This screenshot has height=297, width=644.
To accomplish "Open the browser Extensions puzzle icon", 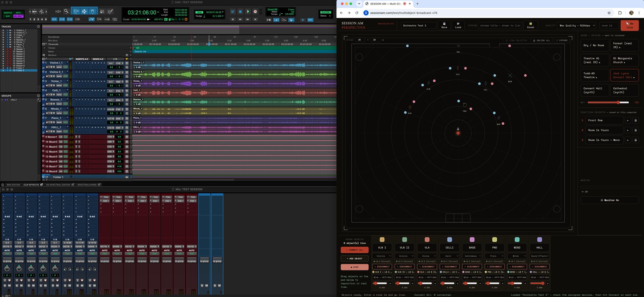I will [x=620, y=13].
